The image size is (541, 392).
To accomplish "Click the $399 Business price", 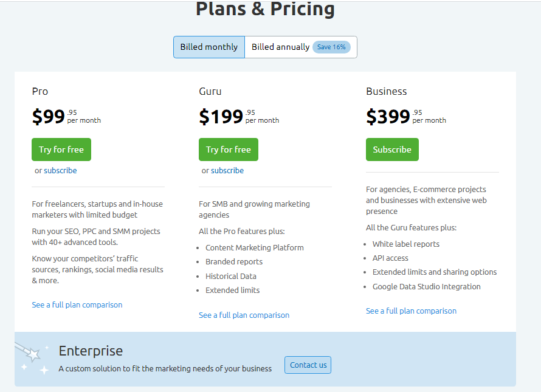I will 388,117.
